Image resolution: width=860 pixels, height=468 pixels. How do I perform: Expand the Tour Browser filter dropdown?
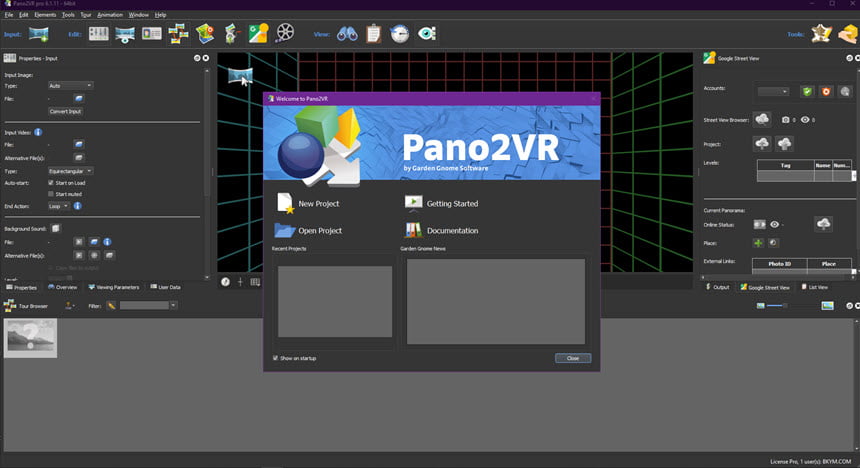coord(173,306)
